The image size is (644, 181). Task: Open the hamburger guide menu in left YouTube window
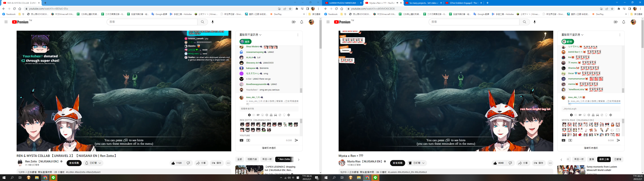pyautogui.click(x=6, y=22)
